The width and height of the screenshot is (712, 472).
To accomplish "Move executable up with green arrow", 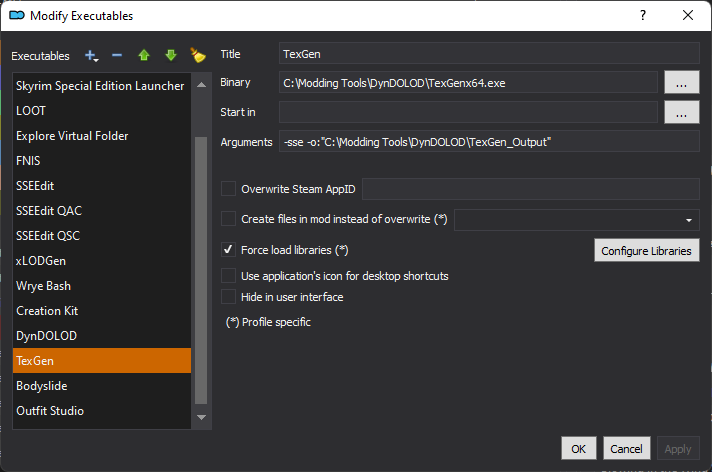I will click(x=144, y=56).
